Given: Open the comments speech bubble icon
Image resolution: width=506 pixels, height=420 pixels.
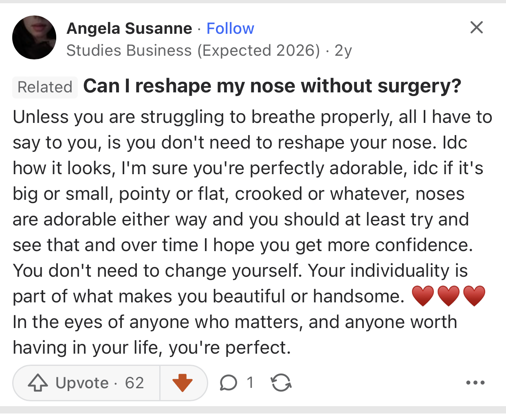Looking at the screenshot, I should pos(228,383).
